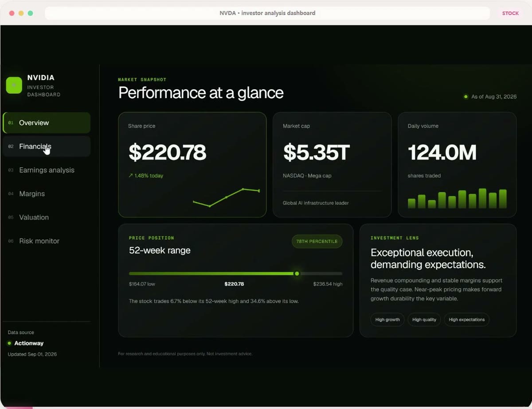This screenshot has width=532, height=409.
Task: Select the Margins sidebar item
Action: click(x=47, y=194)
